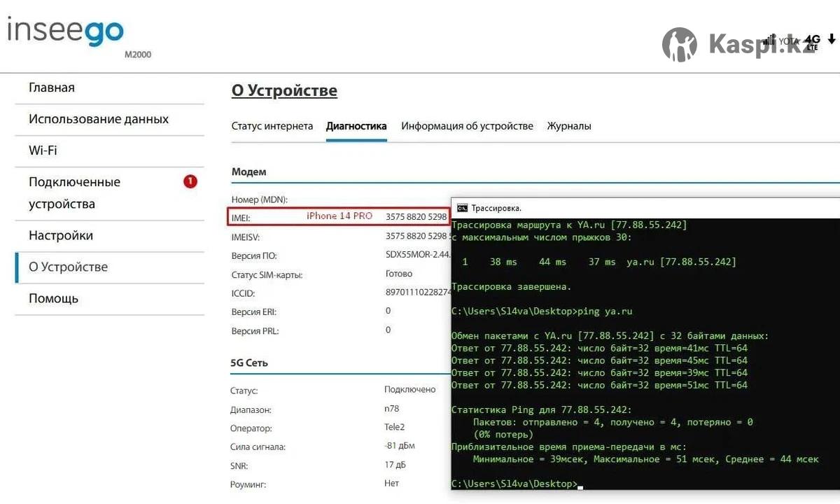
Task: Switch to the Журналы tab
Action: 569,127
